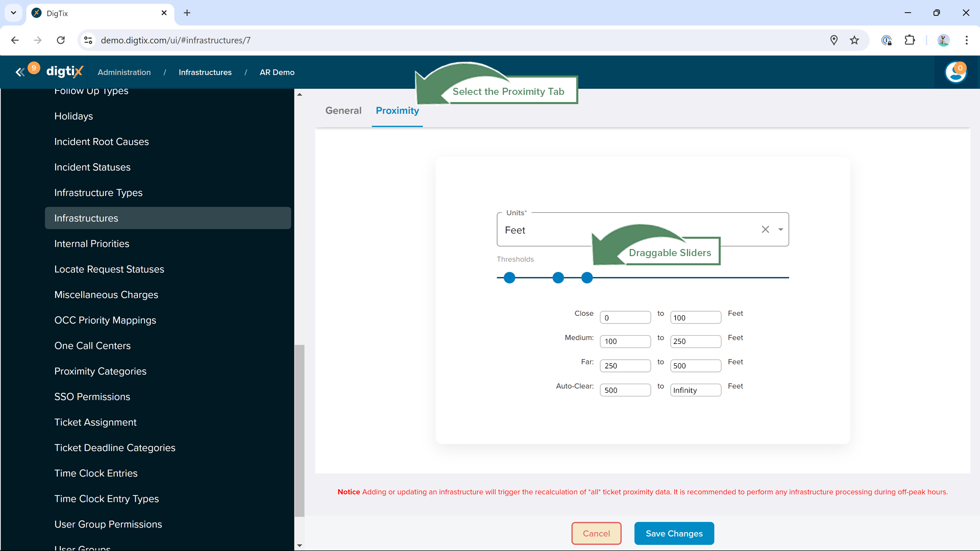This screenshot has width=980, height=551.
Task: Click Save Changes button
Action: tap(674, 533)
